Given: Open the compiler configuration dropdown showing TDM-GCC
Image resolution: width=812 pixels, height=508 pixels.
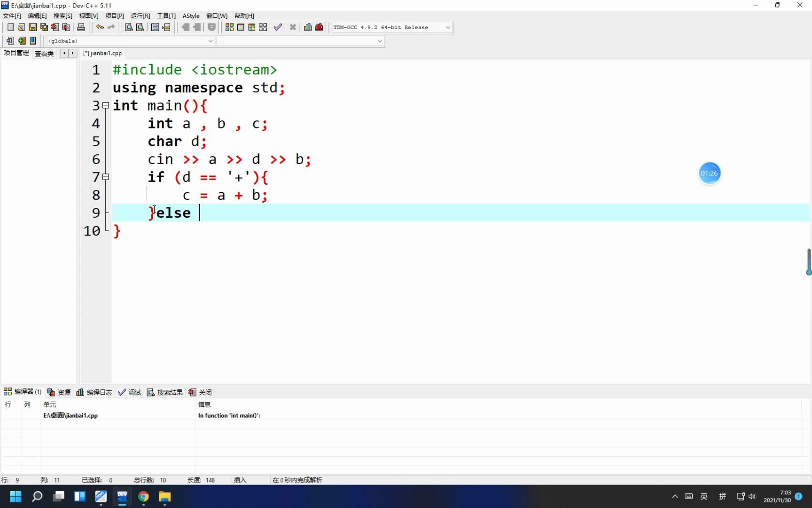Looking at the screenshot, I should (390, 27).
